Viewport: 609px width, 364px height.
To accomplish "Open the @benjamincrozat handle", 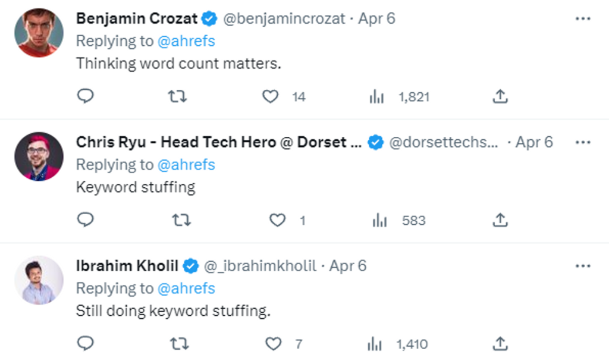I will click(x=284, y=18).
